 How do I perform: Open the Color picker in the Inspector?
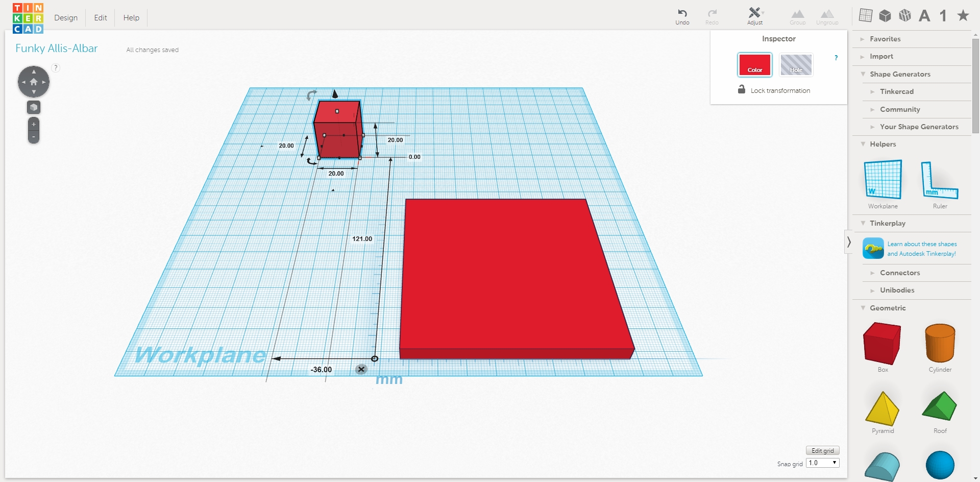click(x=755, y=65)
